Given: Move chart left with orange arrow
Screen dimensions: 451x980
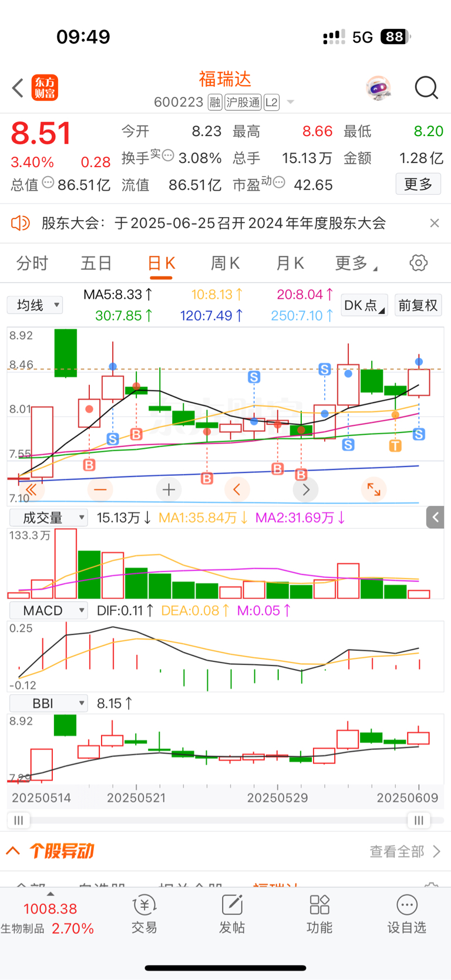Looking at the screenshot, I should (x=237, y=489).
